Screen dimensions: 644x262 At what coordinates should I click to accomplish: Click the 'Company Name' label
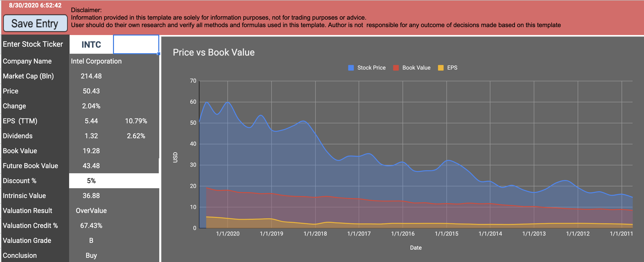[27, 61]
